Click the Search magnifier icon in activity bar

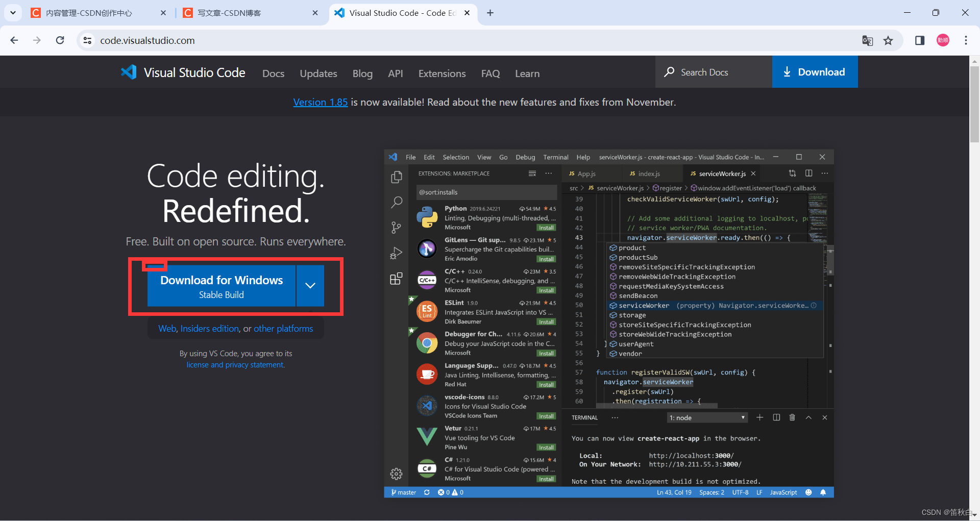(396, 202)
